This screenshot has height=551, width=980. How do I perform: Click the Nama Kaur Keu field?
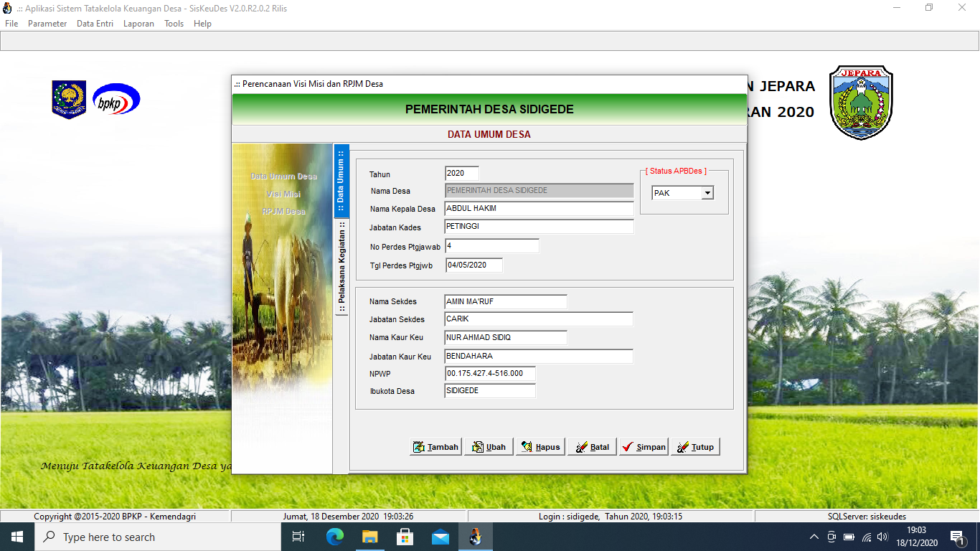(506, 338)
